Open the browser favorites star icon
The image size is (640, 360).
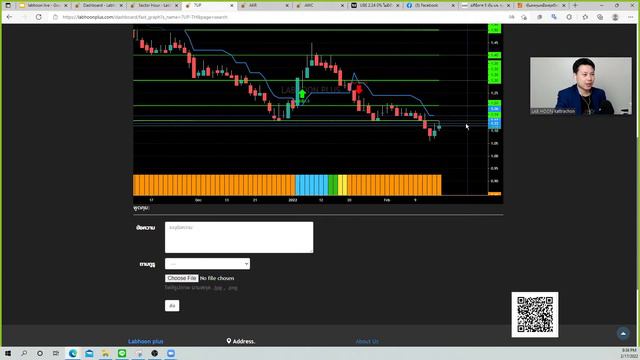585,17
